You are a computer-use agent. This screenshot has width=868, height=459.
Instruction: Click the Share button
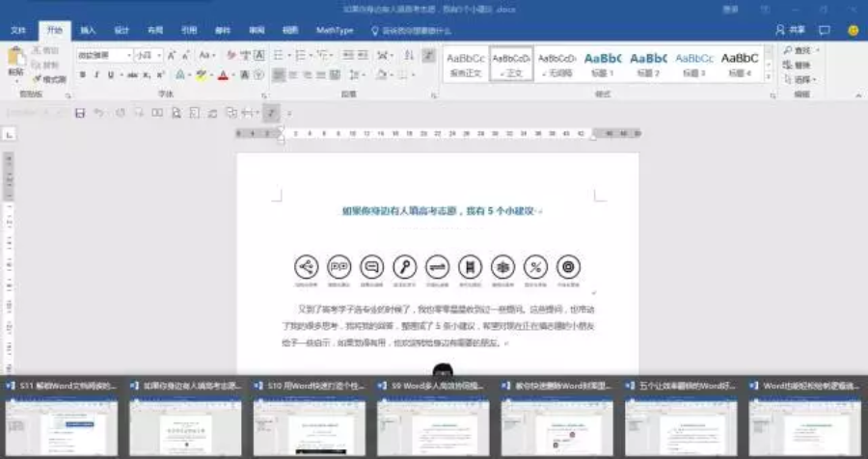click(791, 31)
